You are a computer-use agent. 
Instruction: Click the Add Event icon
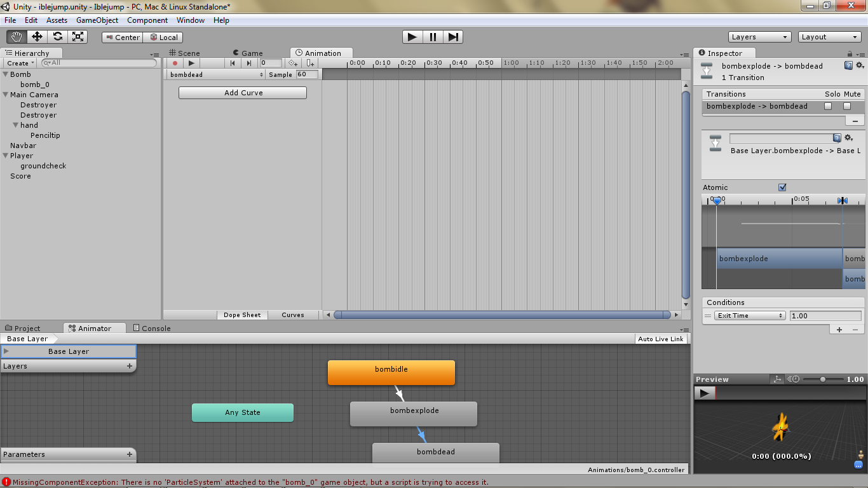[310, 63]
